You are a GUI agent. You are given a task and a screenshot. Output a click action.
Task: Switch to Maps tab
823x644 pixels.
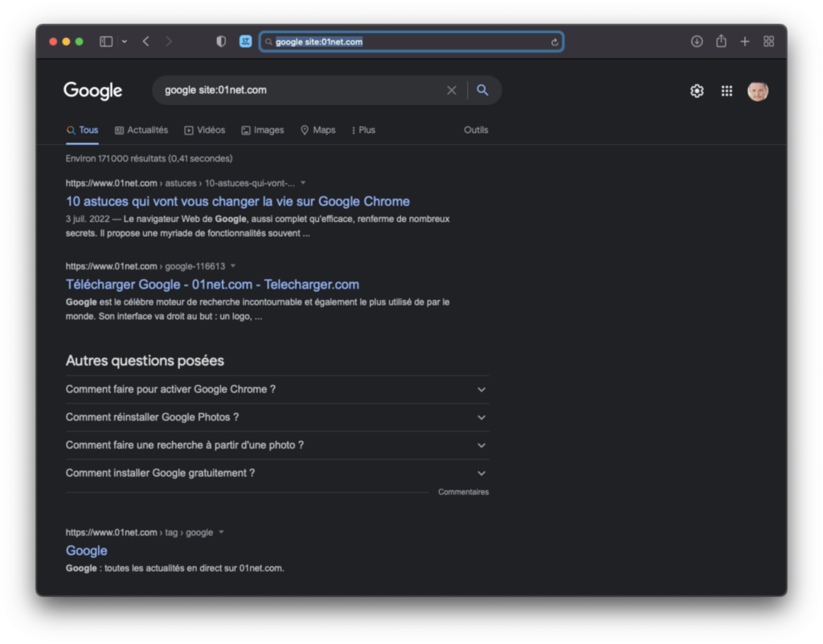click(x=318, y=130)
